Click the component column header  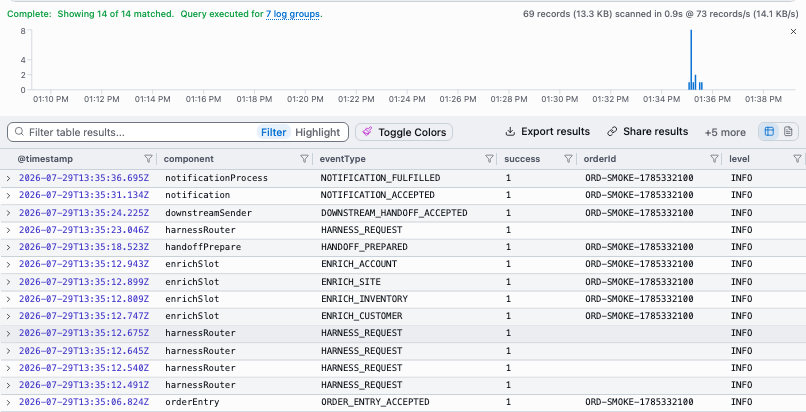(189, 159)
